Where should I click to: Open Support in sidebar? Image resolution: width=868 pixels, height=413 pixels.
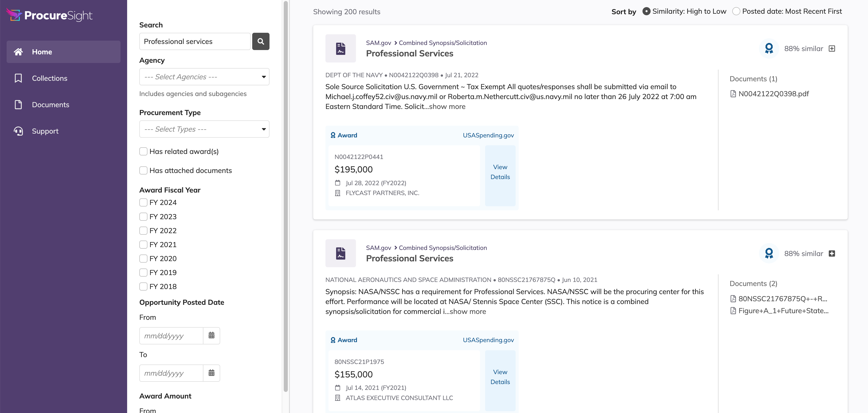tap(63, 131)
